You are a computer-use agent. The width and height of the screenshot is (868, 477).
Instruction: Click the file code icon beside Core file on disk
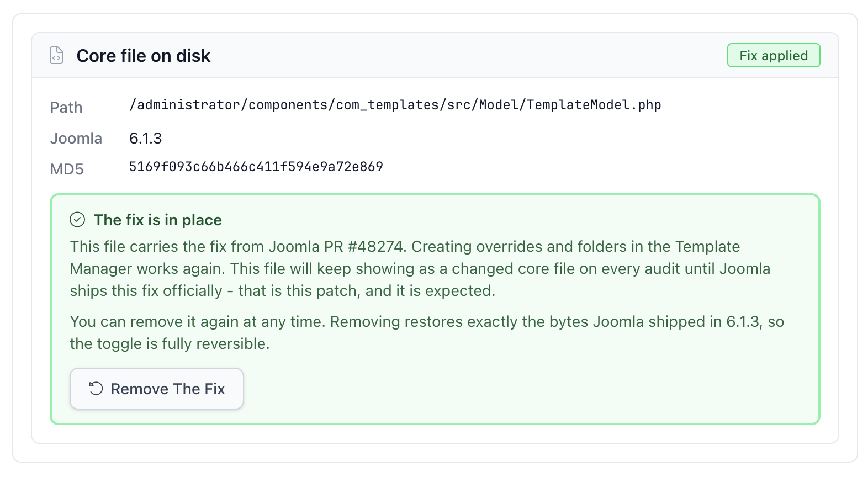coord(56,56)
